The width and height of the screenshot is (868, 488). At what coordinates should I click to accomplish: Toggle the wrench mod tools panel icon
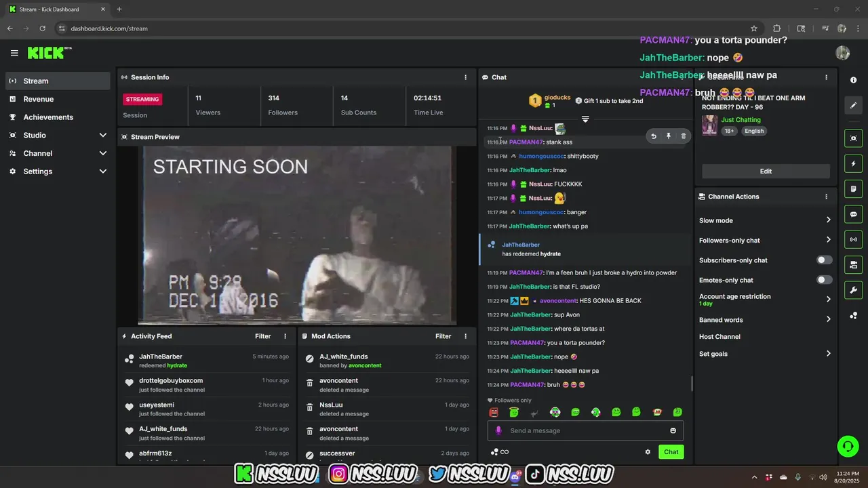(x=853, y=290)
